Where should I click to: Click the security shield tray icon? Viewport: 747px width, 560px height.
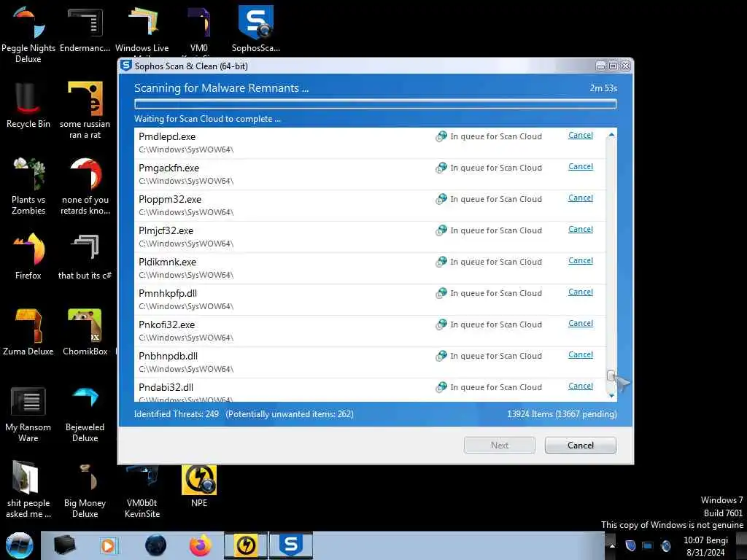pyautogui.click(x=630, y=546)
